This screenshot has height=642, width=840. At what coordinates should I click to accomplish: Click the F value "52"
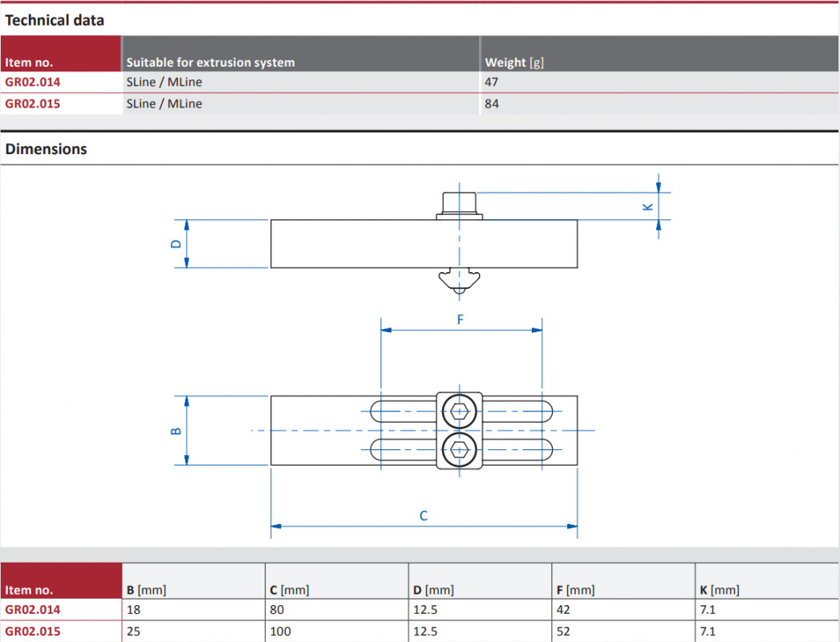click(x=563, y=632)
